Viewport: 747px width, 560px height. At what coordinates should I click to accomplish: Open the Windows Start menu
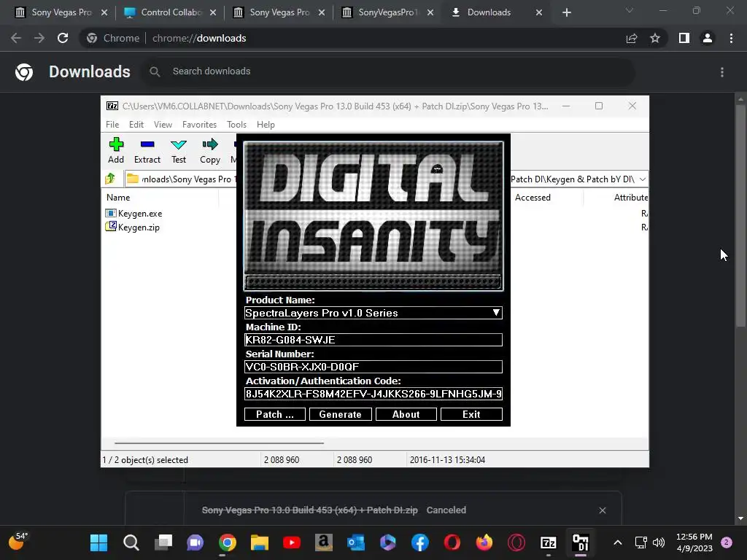[x=99, y=542]
